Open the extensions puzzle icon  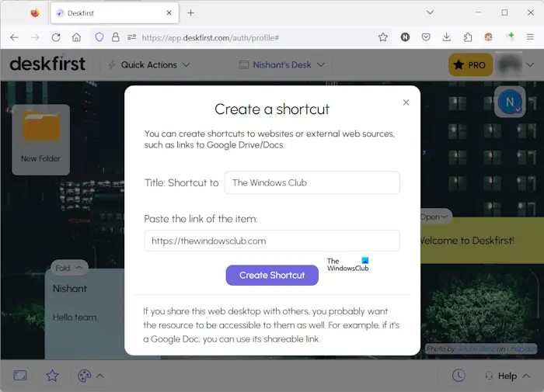tap(468, 37)
